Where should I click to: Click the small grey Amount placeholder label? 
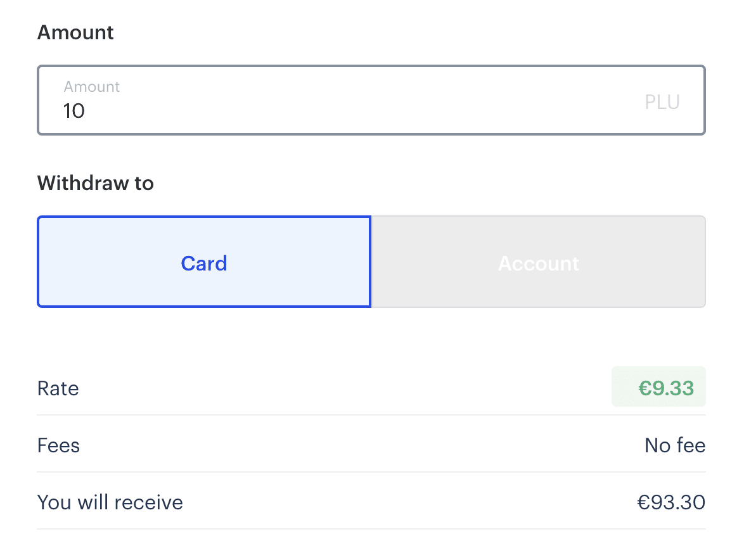point(92,87)
